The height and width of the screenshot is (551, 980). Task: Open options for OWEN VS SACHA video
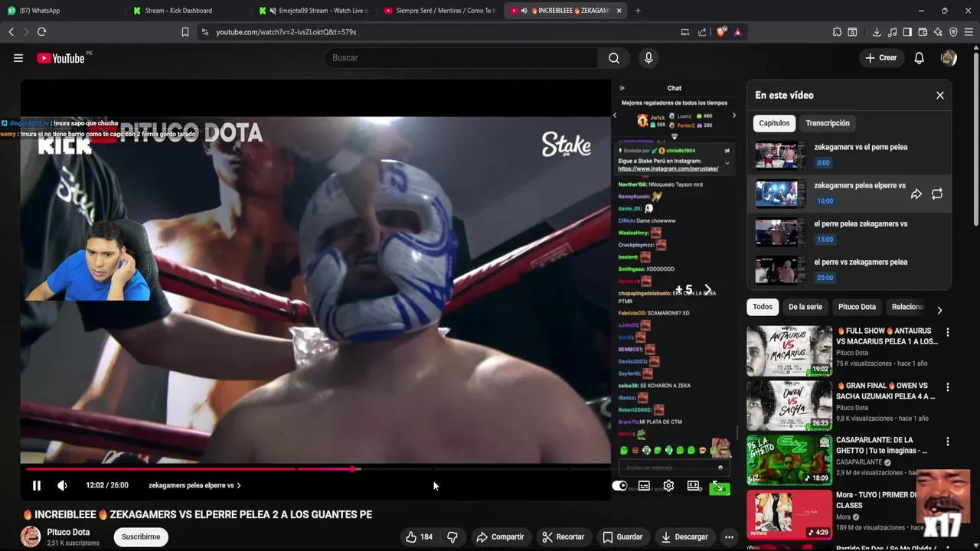click(948, 388)
